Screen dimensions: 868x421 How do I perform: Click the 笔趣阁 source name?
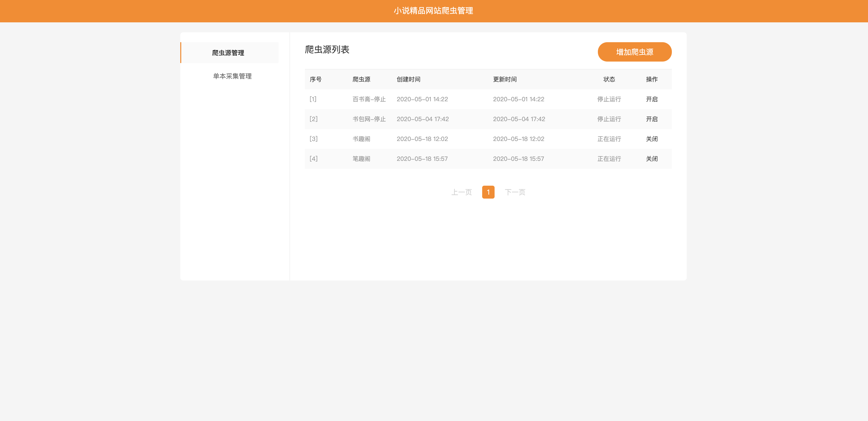[x=361, y=159]
